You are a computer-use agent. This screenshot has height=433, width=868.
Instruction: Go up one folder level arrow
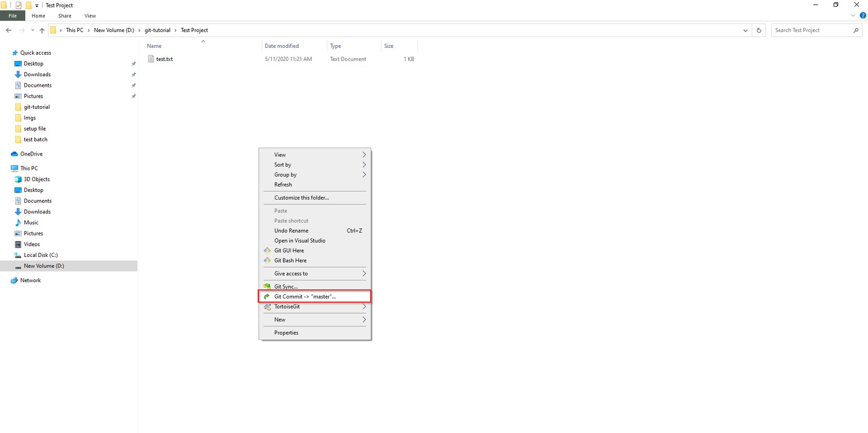point(42,30)
